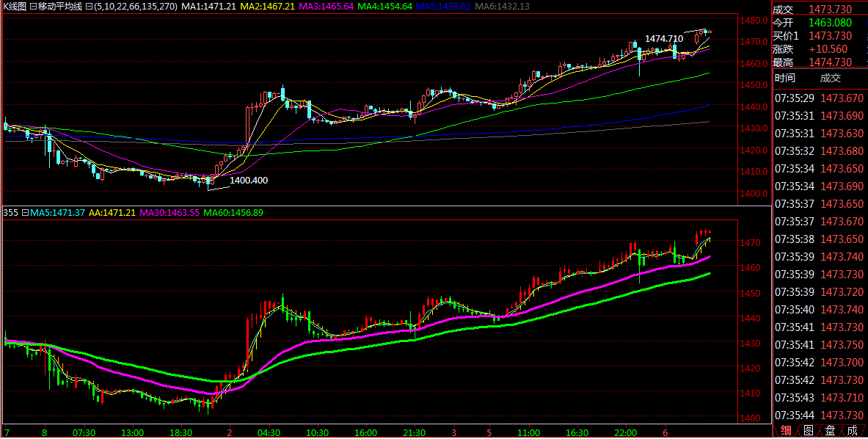The height and width of the screenshot is (439, 868).
Task: Collapse the 355 sub-chart indicator box
Action: (x=24, y=213)
